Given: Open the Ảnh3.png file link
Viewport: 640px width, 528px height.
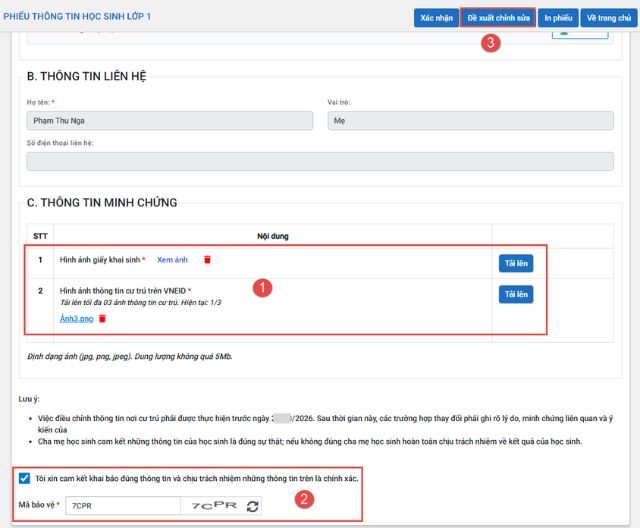Looking at the screenshot, I should pyautogui.click(x=76, y=319).
